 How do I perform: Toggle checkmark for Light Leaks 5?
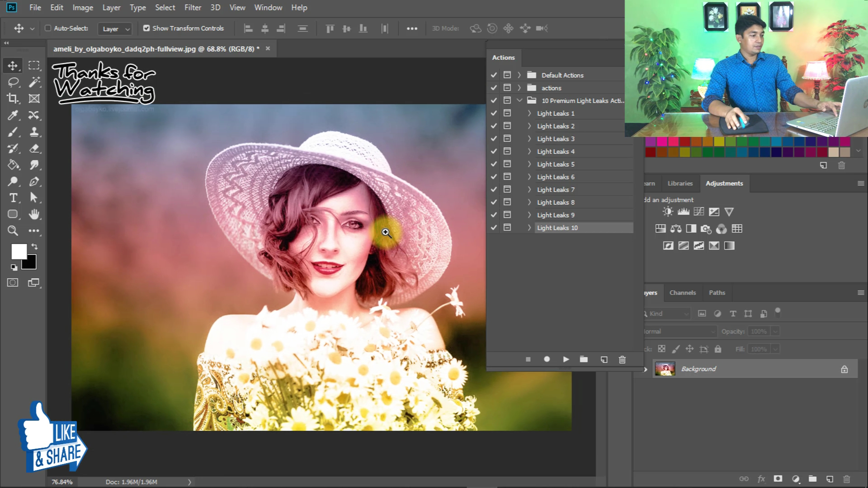(494, 164)
